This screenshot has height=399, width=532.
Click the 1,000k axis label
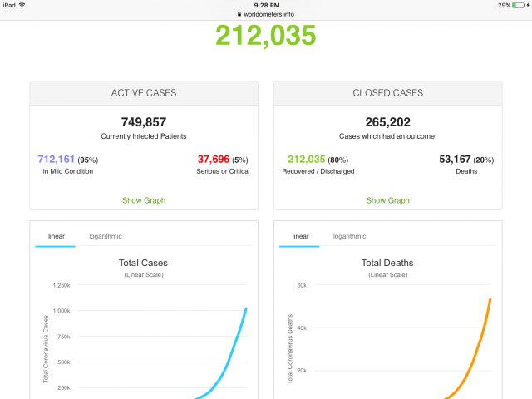62,311
